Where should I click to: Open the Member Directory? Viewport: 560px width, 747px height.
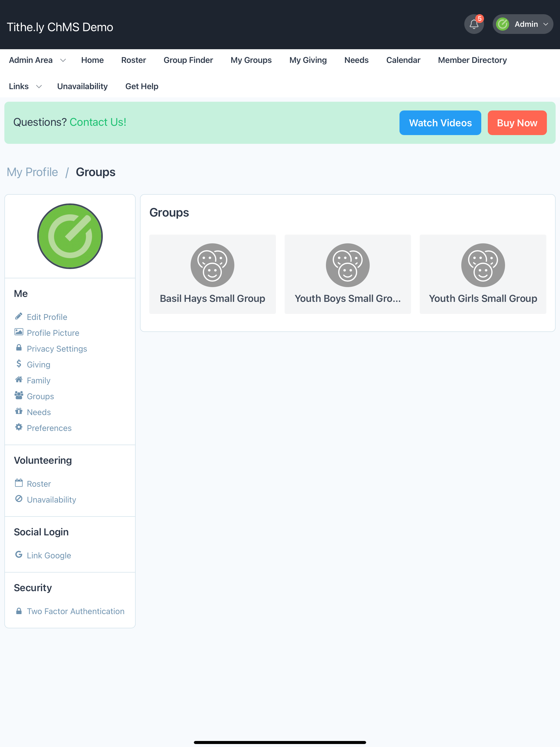(472, 60)
